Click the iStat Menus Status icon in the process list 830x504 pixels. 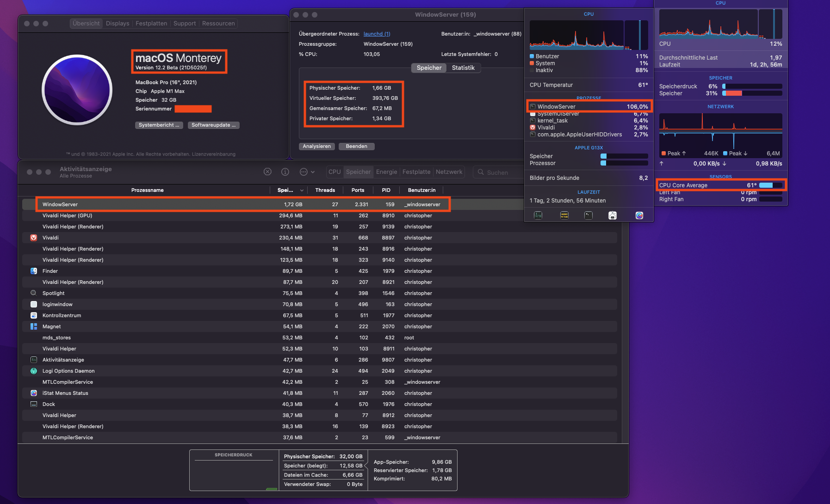click(34, 393)
